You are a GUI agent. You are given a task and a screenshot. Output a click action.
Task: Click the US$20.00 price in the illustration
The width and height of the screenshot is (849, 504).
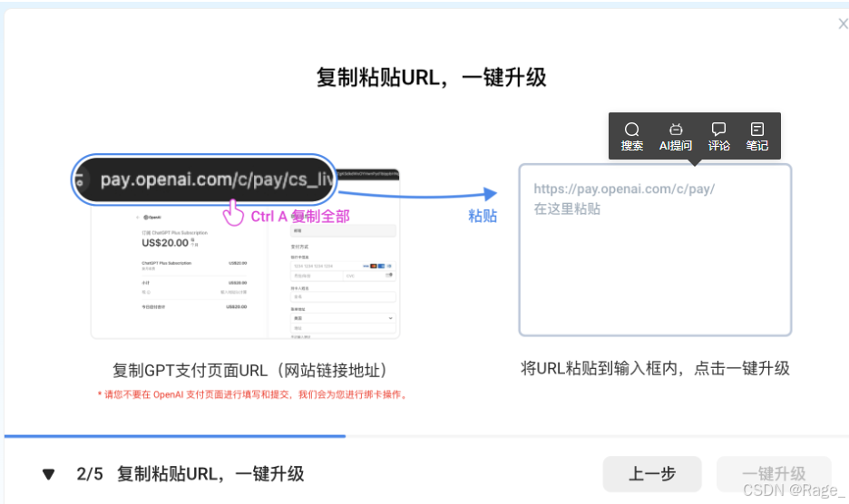pyautogui.click(x=165, y=243)
